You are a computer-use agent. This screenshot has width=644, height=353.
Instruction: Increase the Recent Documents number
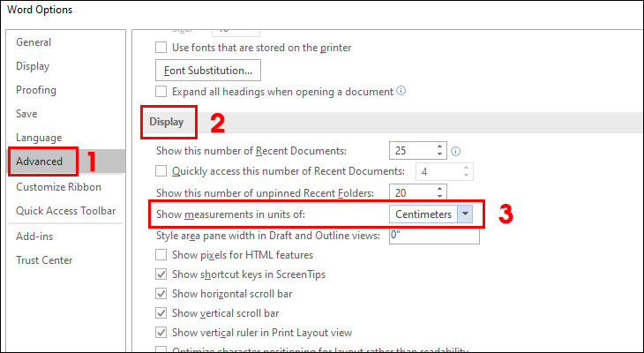(x=439, y=146)
